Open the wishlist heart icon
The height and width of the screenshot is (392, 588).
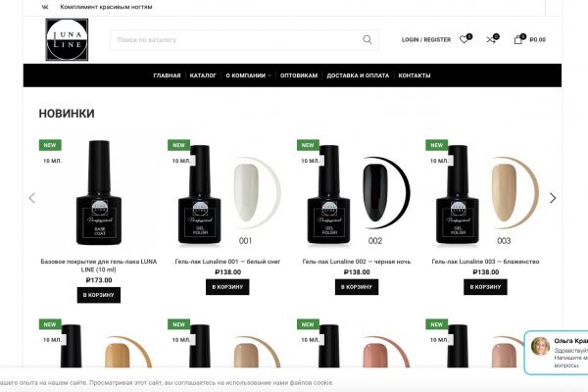[465, 39]
